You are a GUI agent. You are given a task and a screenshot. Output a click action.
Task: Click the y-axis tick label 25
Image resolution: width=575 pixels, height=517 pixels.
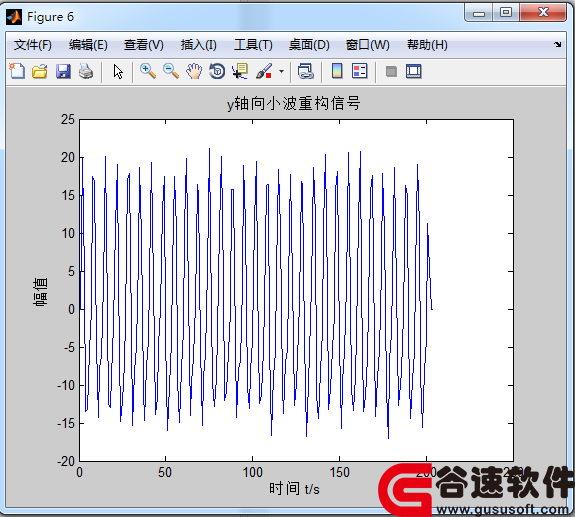pyautogui.click(x=68, y=120)
